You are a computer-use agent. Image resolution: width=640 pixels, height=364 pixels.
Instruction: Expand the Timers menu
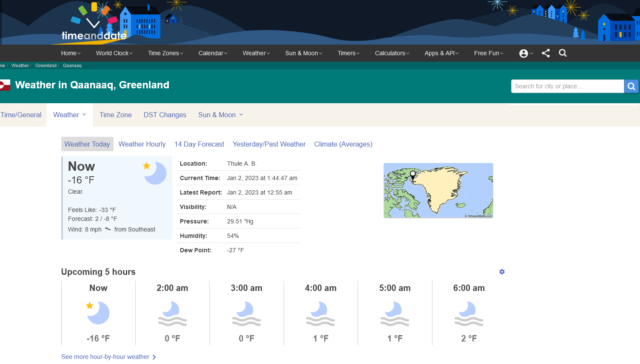(349, 53)
